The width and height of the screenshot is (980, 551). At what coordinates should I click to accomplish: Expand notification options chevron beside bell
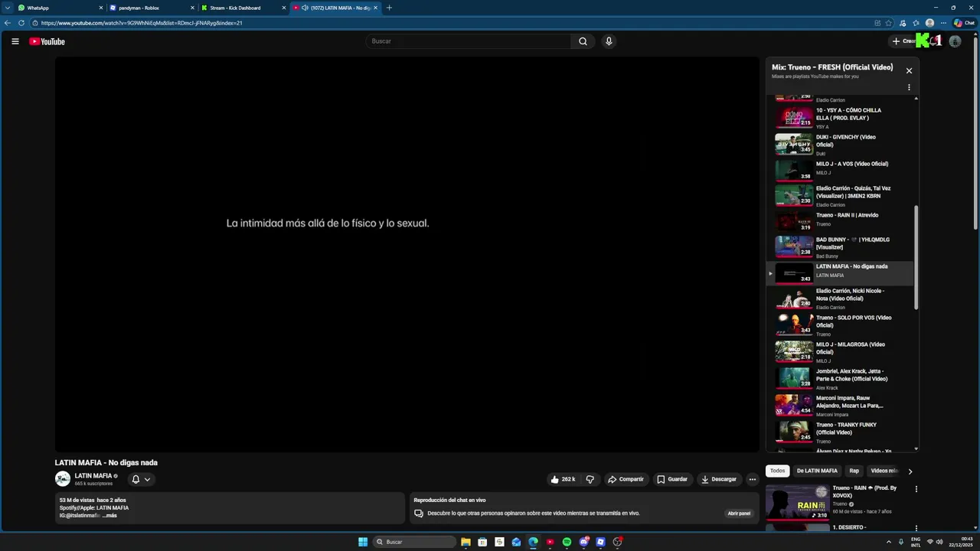pyautogui.click(x=147, y=479)
